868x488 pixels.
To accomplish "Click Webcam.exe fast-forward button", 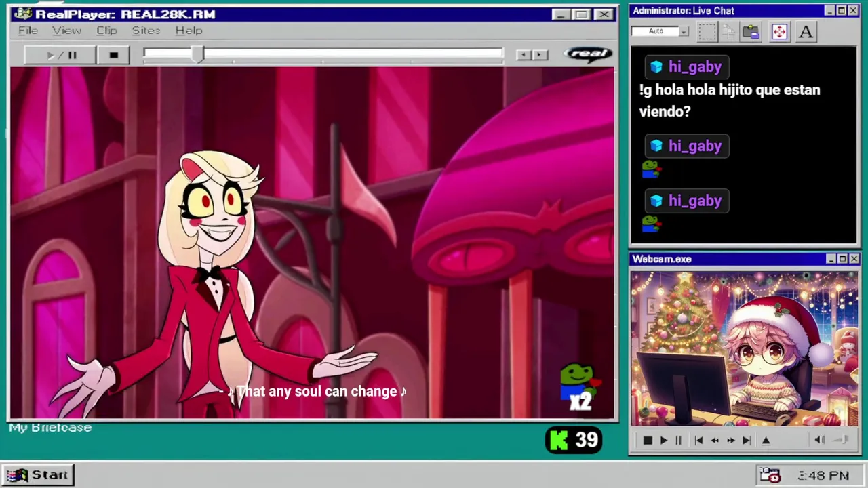I will (730, 441).
